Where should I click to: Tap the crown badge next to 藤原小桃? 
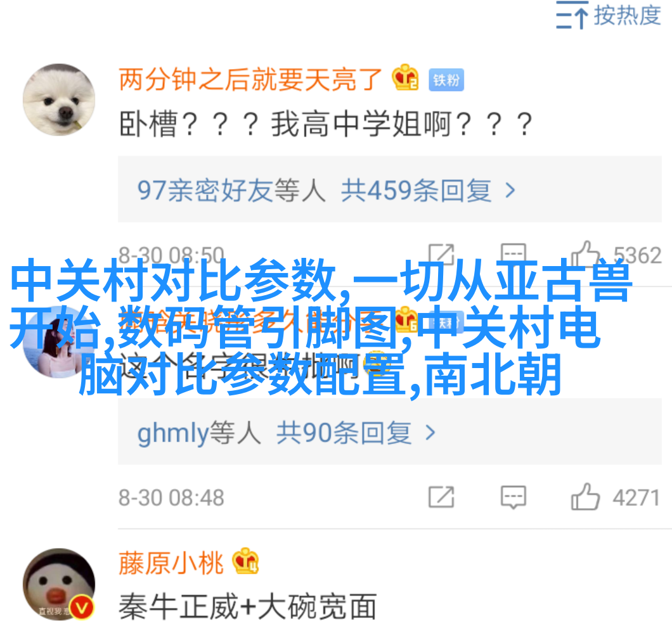coord(245,561)
